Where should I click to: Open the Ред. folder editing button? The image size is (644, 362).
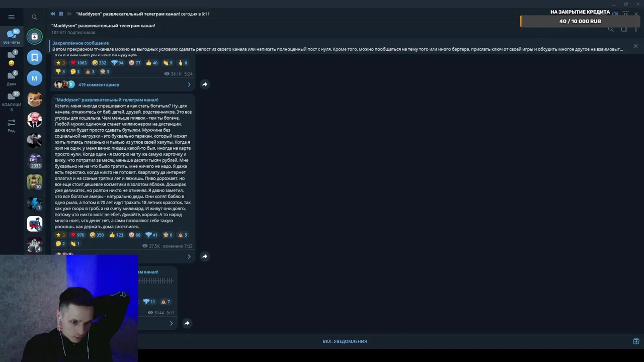(12, 125)
